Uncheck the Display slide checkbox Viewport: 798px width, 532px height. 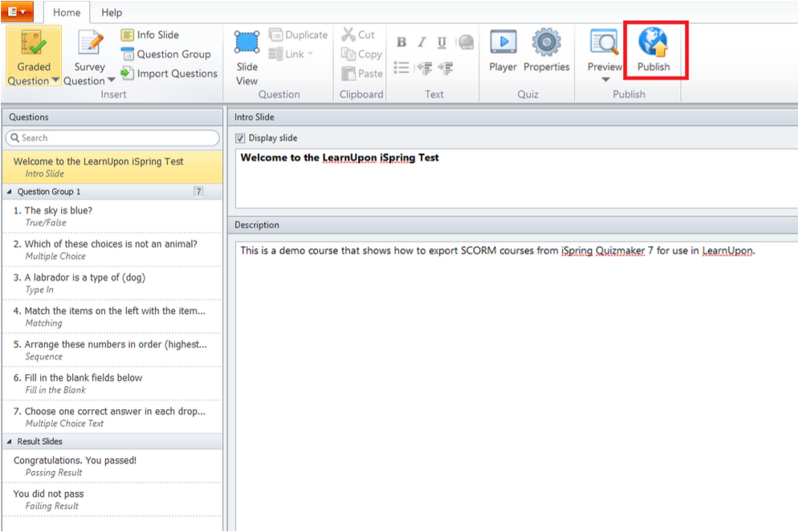pos(240,138)
